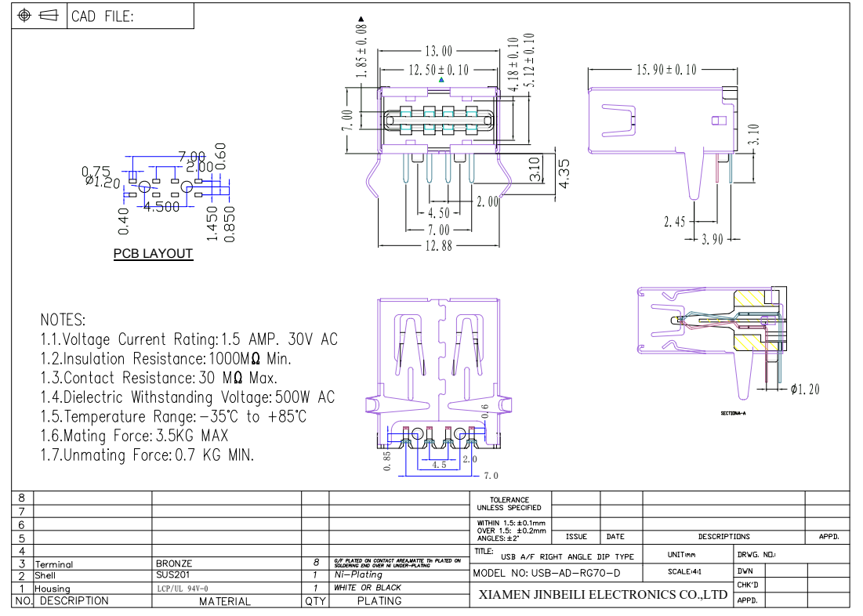Click the 'PCB LAYOUT' caption
863x616 pixels.
(153, 254)
